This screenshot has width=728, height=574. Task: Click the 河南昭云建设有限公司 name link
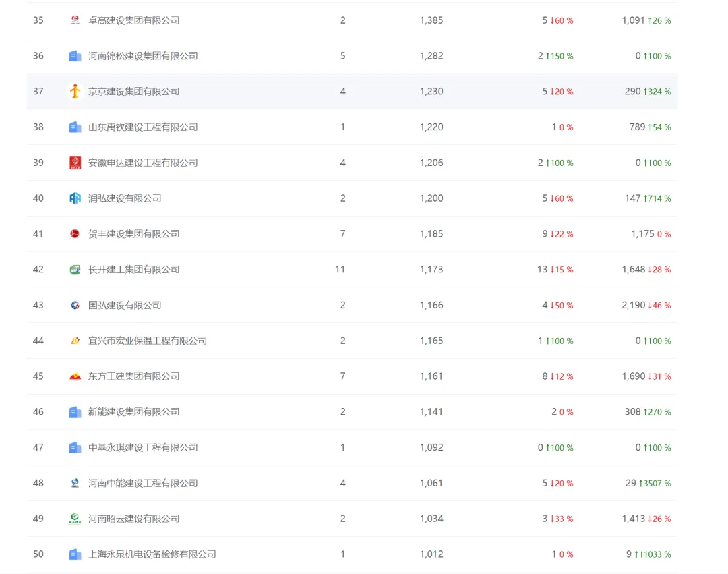pyautogui.click(x=133, y=519)
